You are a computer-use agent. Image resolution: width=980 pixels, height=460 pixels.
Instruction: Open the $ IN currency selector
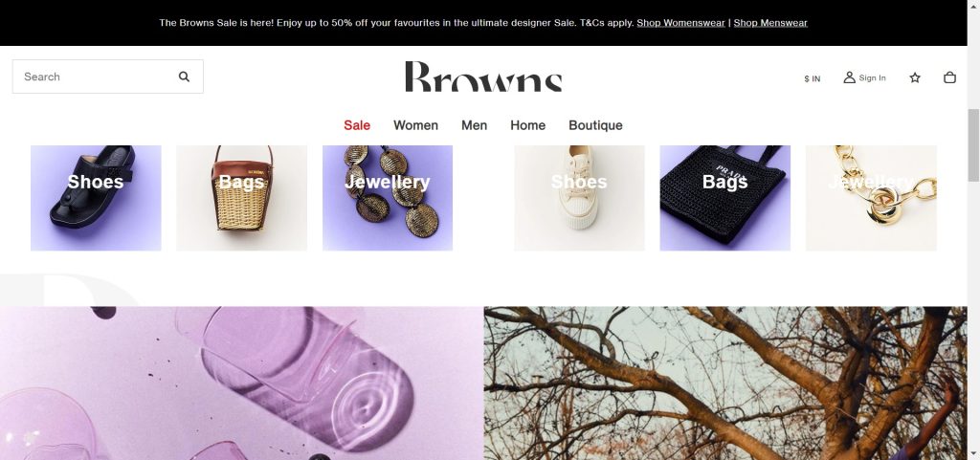point(812,78)
